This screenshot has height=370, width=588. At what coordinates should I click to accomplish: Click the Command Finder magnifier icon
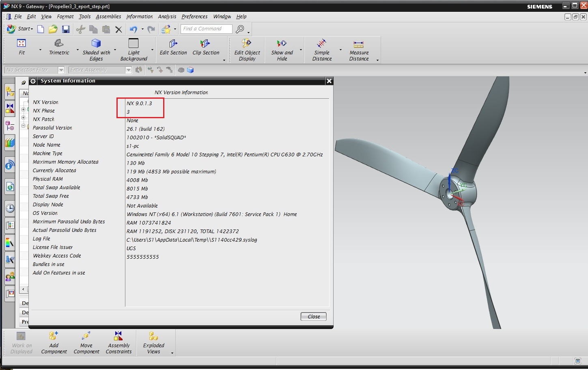240,29
